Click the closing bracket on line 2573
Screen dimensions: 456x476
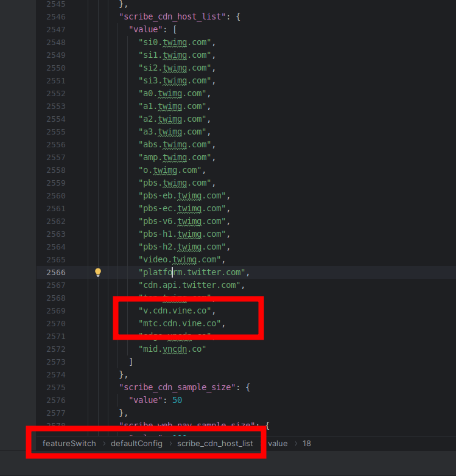[131, 362]
